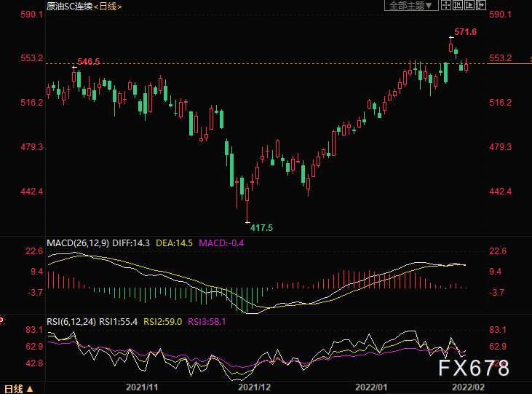Click RSI right axis value 83.1
The height and width of the screenshot is (394, 532).
pos(498,330)
